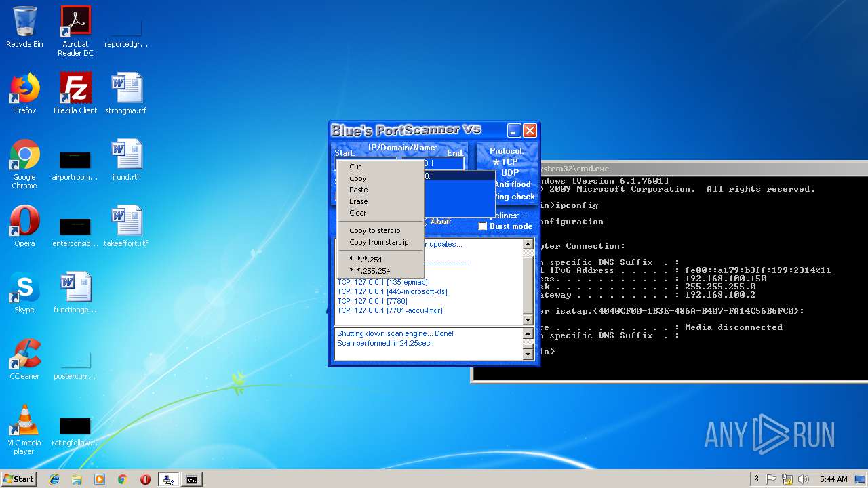Screen dimensions: 868x488
Task: Toggle Anti flood option
Action: (x=512, y=184)
